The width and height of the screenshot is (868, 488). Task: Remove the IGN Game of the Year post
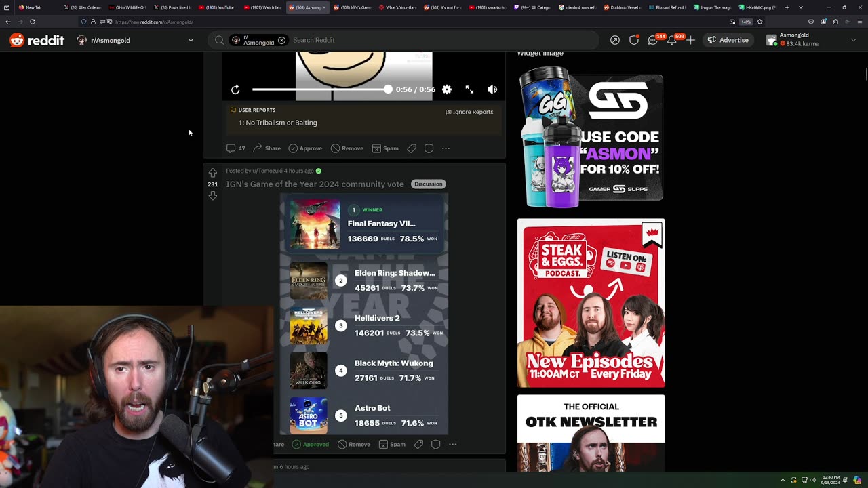(x=354, y=445)
